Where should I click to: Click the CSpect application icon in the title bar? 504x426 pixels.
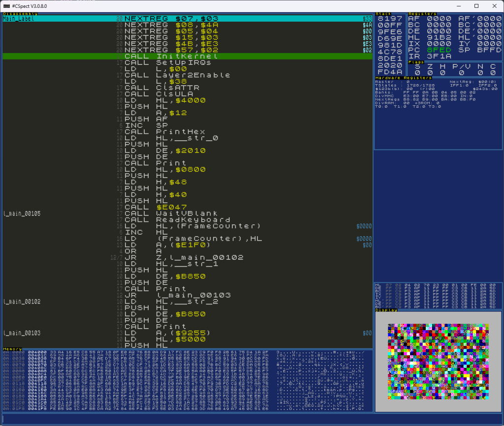(6, 5)
